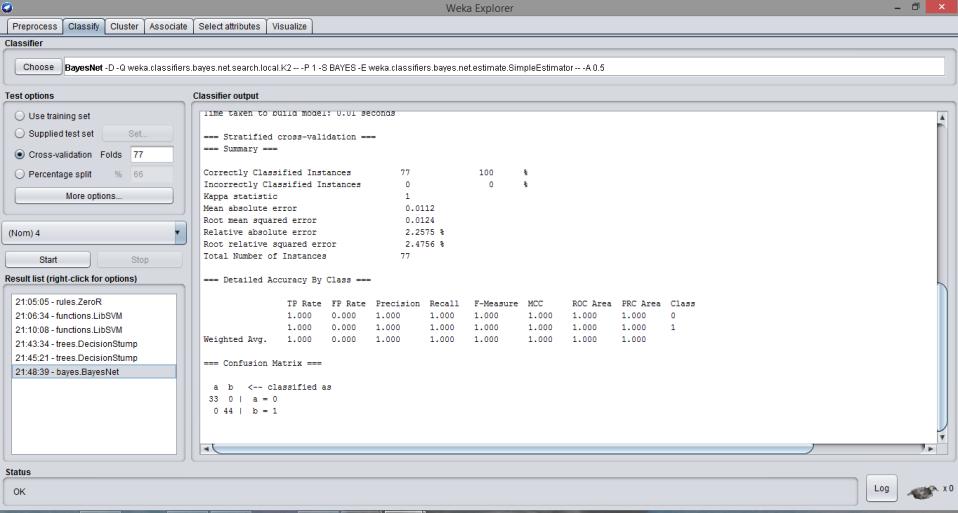Screen dimensions: 958x513
Task: Click the Confusion Matrix heading
Action: click(x=262, y=363)
